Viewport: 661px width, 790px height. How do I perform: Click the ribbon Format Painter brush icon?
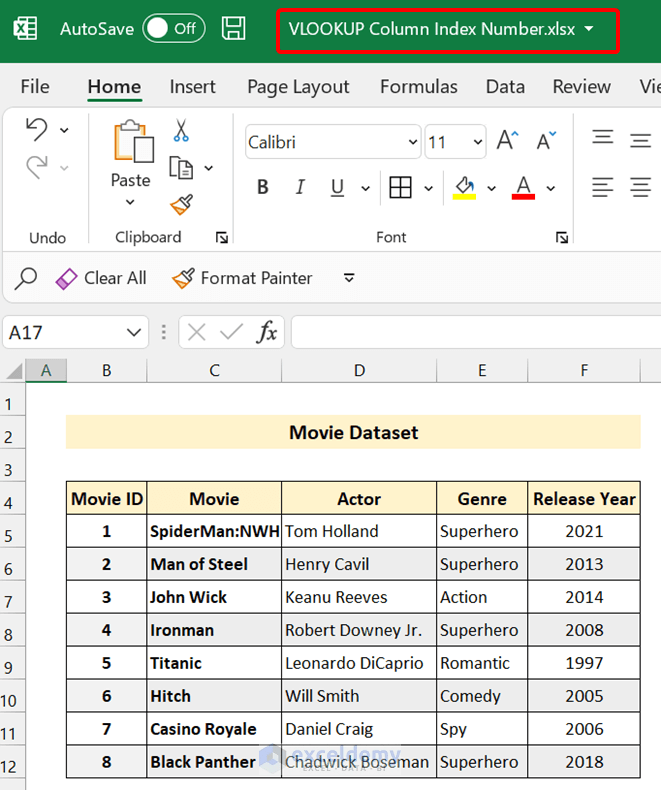[181, 205]
